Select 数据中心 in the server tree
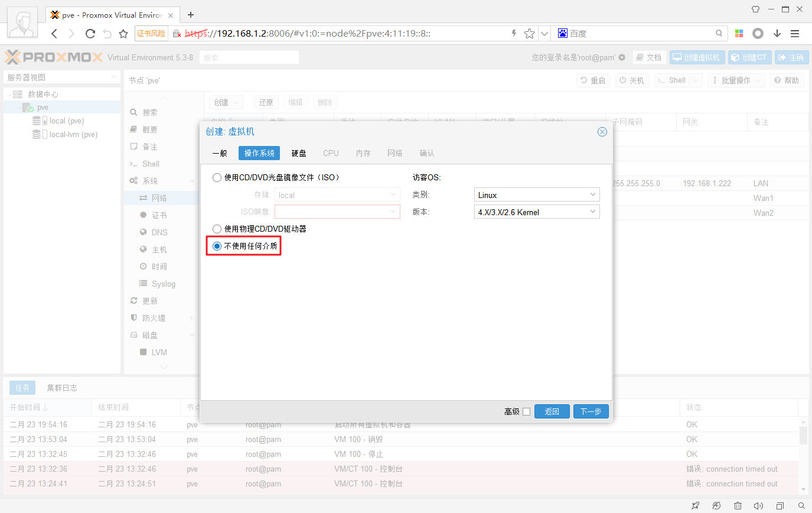This screenshot has height=513, width=812. point(43,94)
